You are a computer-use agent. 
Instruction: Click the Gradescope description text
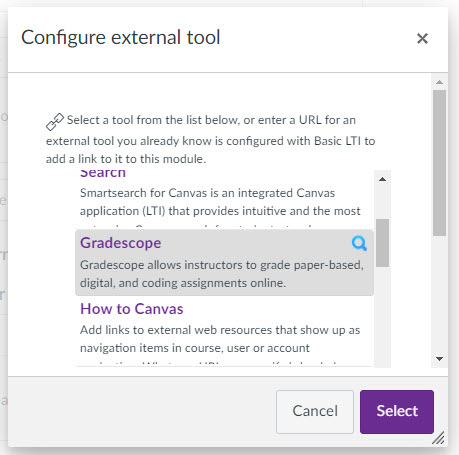[222, 274]
